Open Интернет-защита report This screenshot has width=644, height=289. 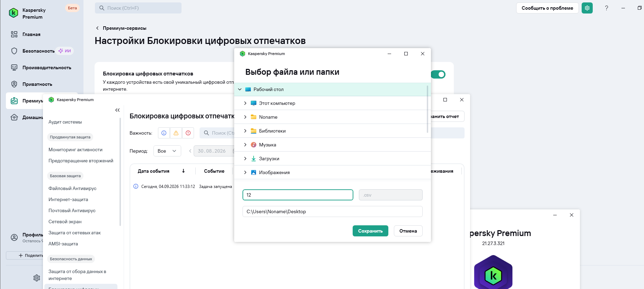(x=68, y=199)
